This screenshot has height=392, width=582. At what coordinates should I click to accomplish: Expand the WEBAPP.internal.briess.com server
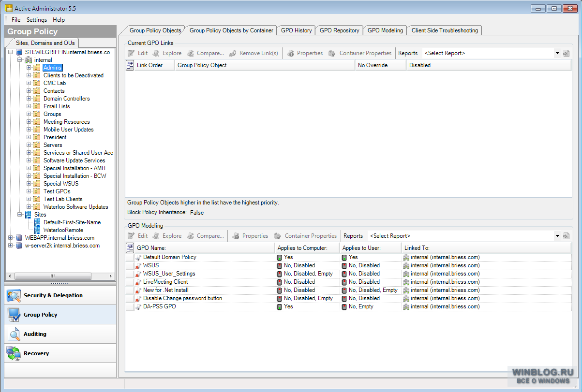coord(11,238)
